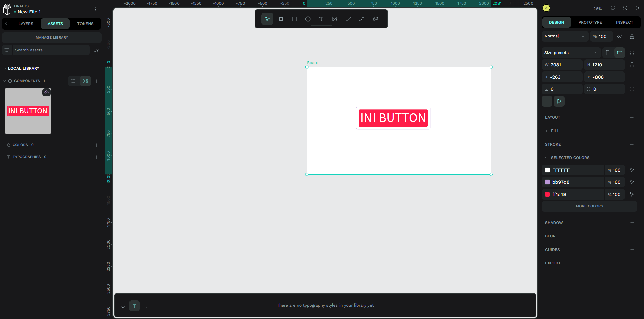
Task: Select the Path (pen) tool
Action: click(x=361, y=19)
